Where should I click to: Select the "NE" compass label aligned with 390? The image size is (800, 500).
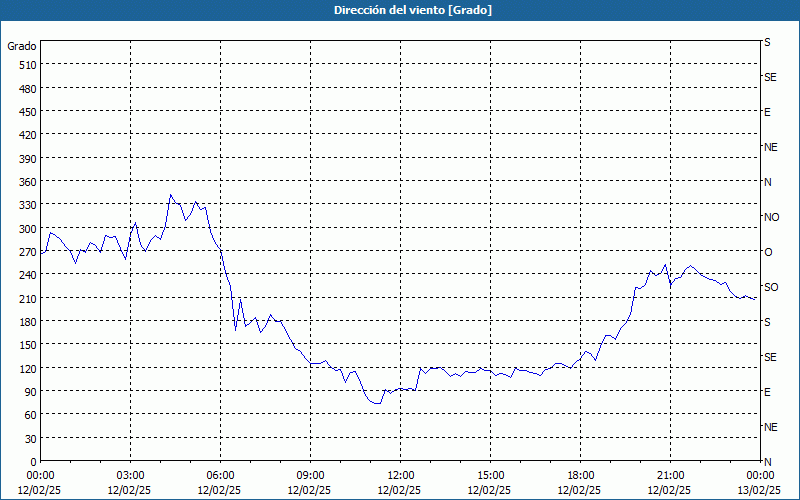click(x=770, y=147)
